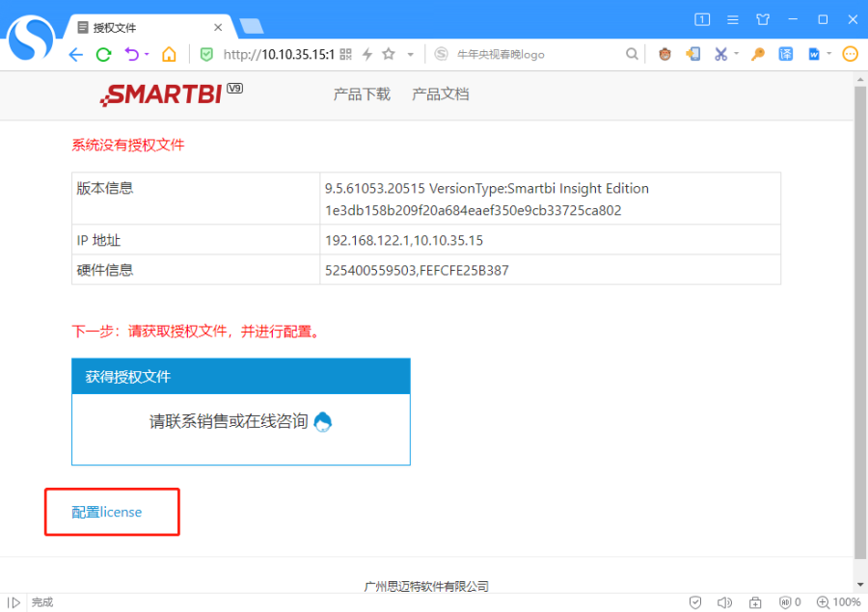Reload the page with the green refresh icon
The width and height of the screenshot is (868, 612).
tap(103, 54)
